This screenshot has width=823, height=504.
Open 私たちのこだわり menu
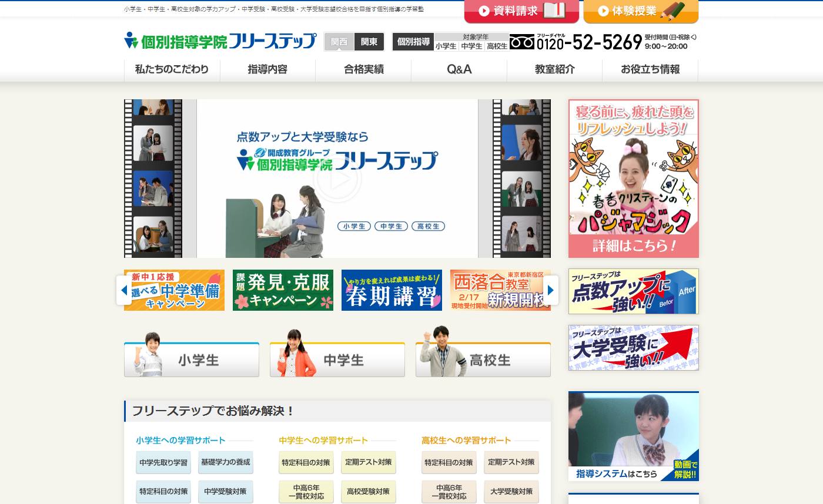click(172, 69)
